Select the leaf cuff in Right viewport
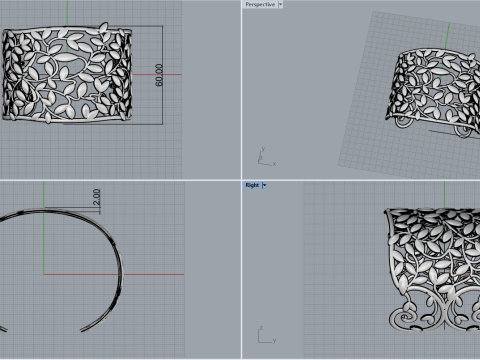 pos(433,269)
